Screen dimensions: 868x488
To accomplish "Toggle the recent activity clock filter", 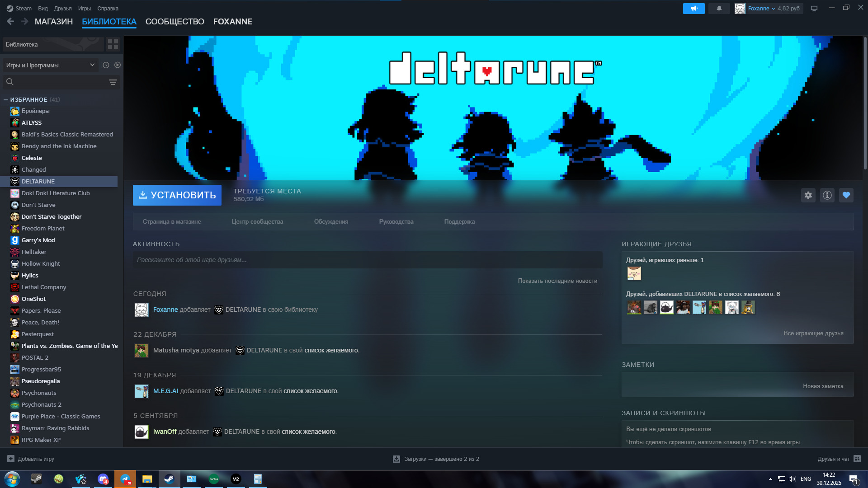I will pos(106,65).
